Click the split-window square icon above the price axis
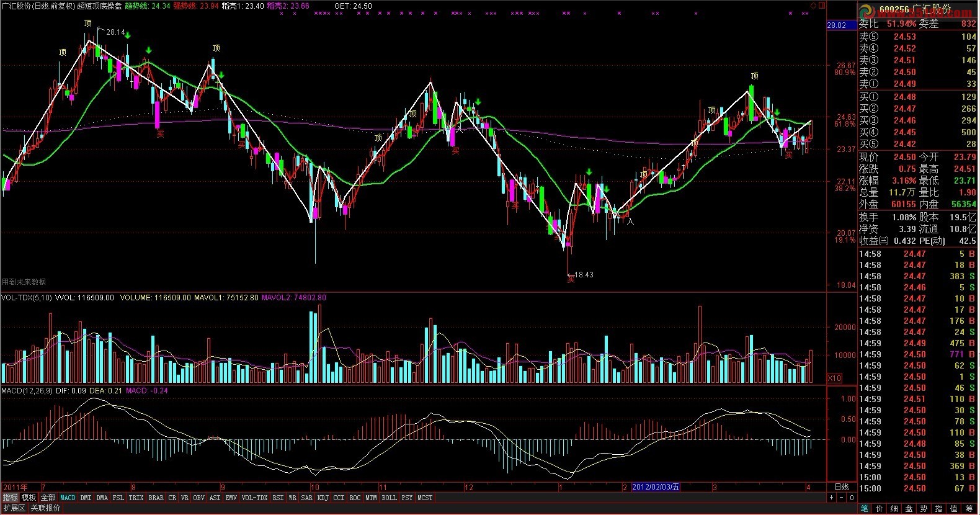Viewport: 980px width, 515px height. [x=822, y=6]
